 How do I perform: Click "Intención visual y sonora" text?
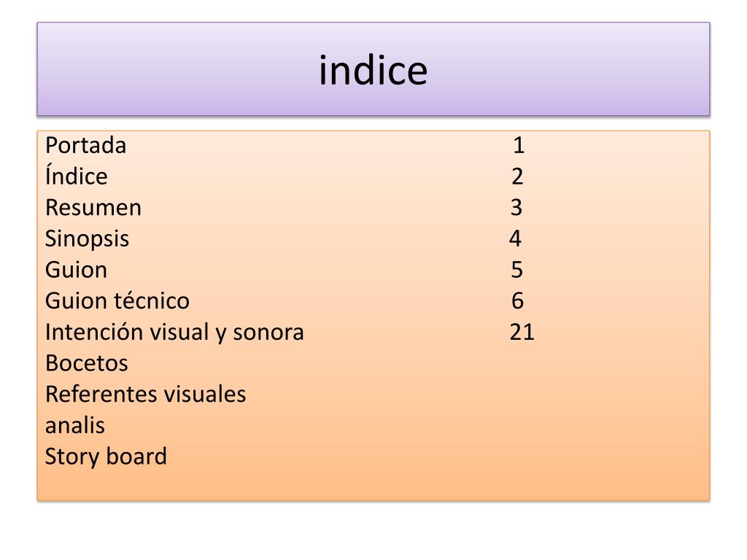tap(174, 332)
